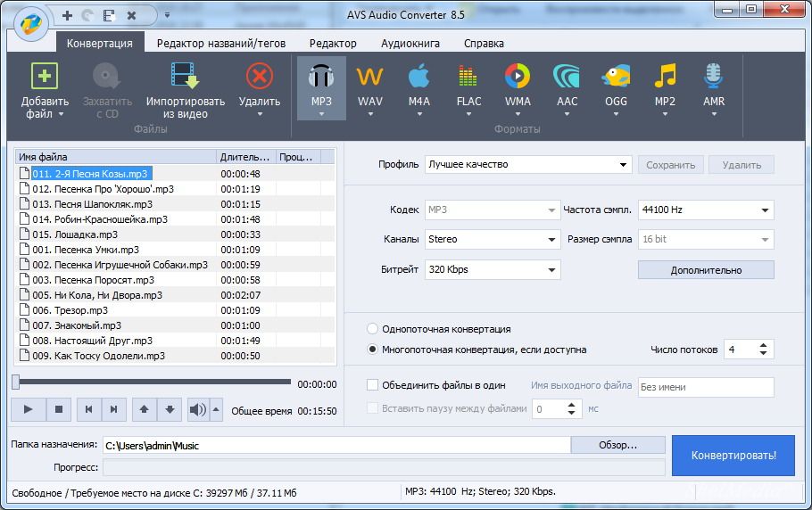Select the WMA format icon

518,76
